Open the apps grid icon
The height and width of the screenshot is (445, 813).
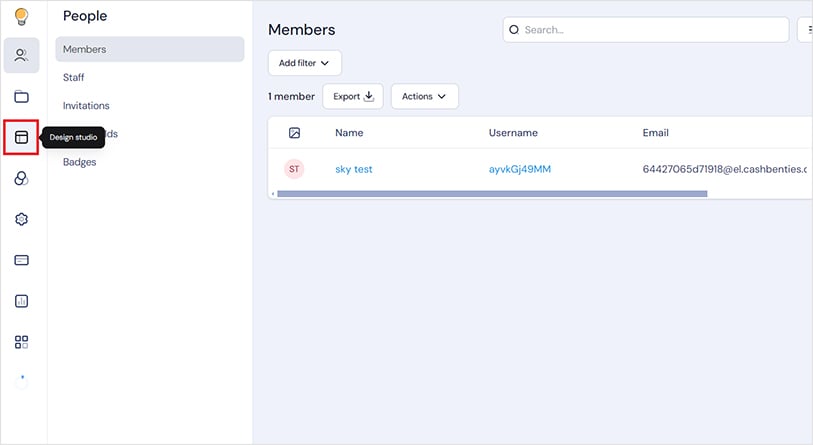coord(21,342)
